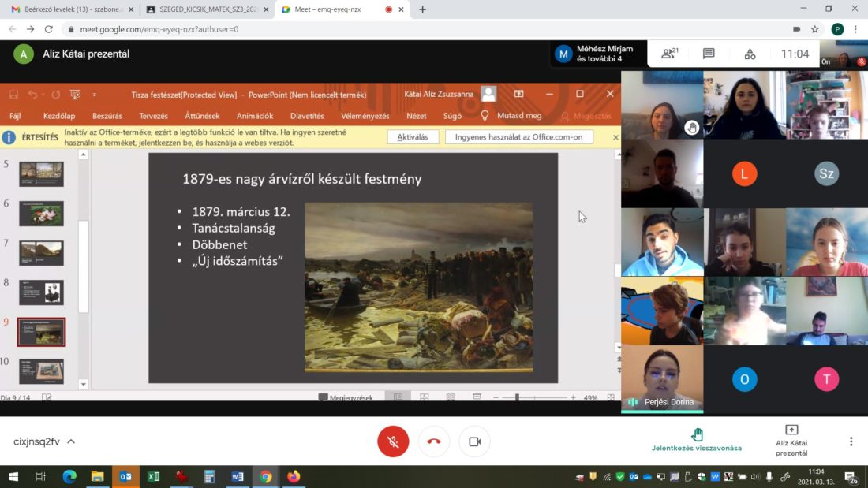Open Alíz Kátai prezentál presentation options
Image resolution: width=868 pixels, height=488 pixels.
[791, 441]
